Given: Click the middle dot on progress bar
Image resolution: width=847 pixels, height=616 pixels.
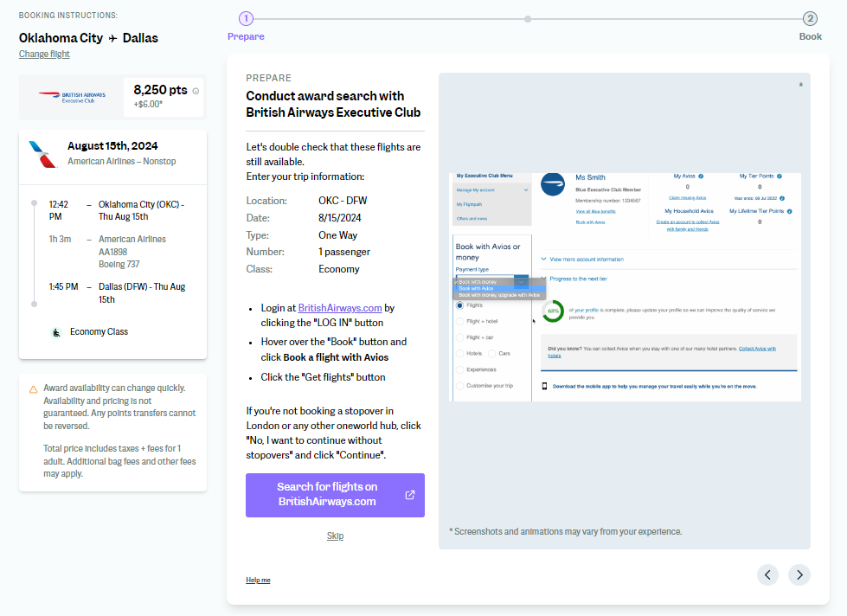Looking at the screenshot, I should pos(528,19).
